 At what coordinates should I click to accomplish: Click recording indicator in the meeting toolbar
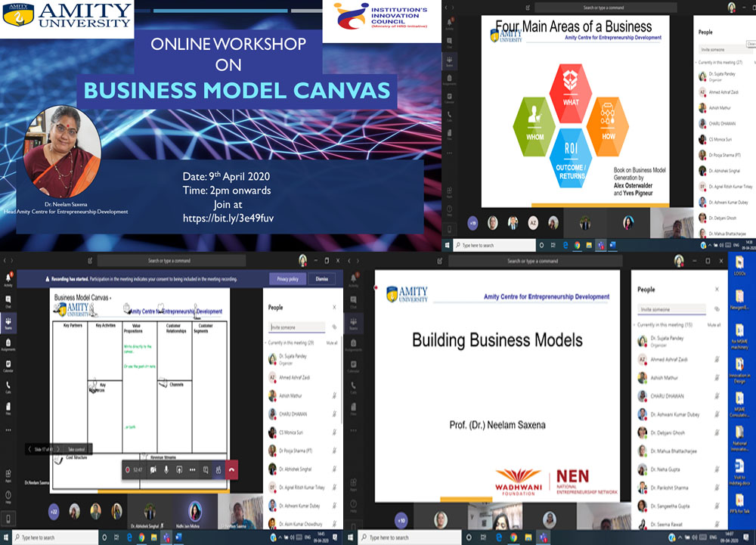(x=128, y=470)
